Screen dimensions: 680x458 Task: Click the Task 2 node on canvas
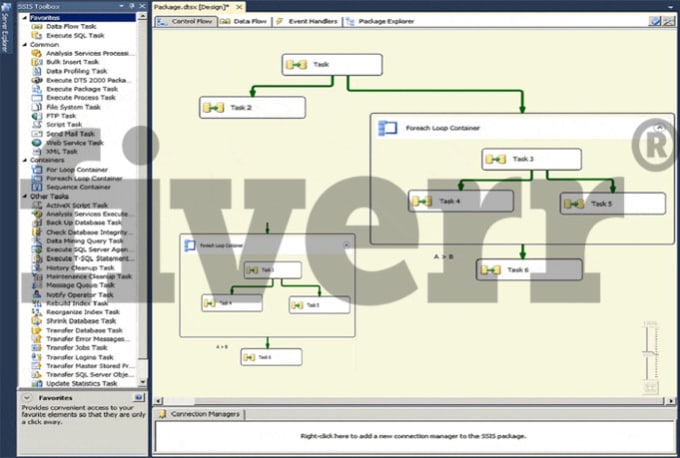[x=252, y=107]
